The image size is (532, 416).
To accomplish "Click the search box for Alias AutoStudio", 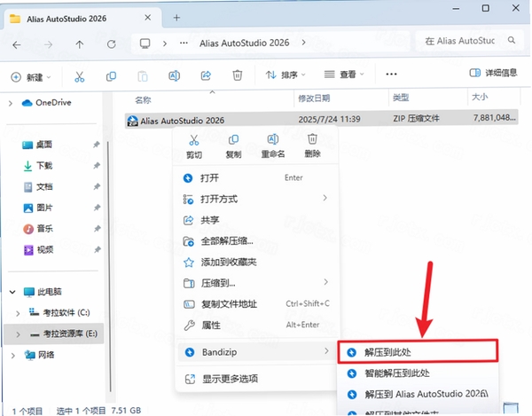I will point(470,41).
